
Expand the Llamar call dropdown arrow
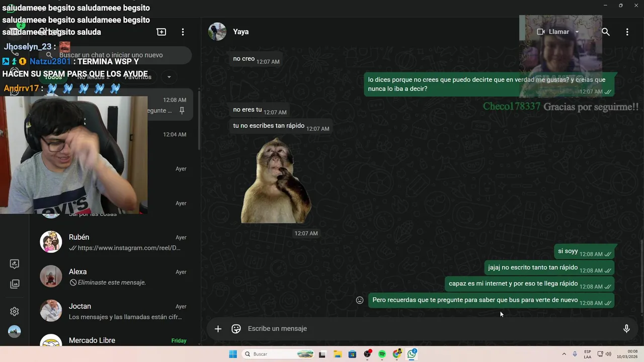point(577,32)
